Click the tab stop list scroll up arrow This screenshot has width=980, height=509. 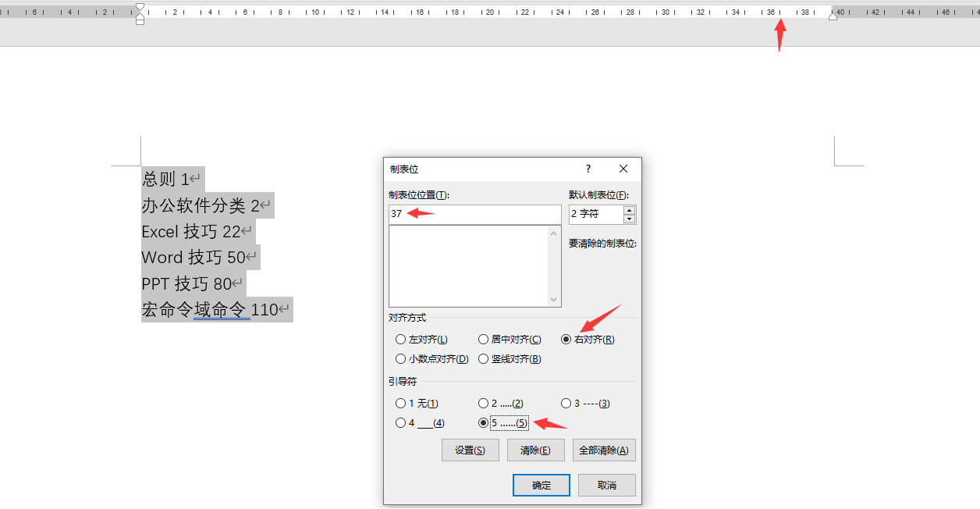pos(555,233)
